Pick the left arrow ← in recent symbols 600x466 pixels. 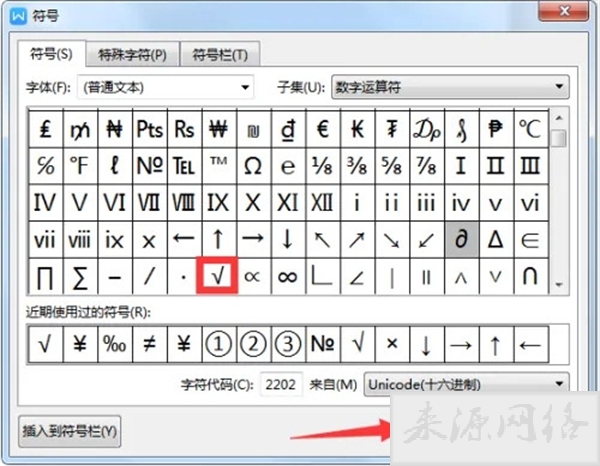click(531, 344)
